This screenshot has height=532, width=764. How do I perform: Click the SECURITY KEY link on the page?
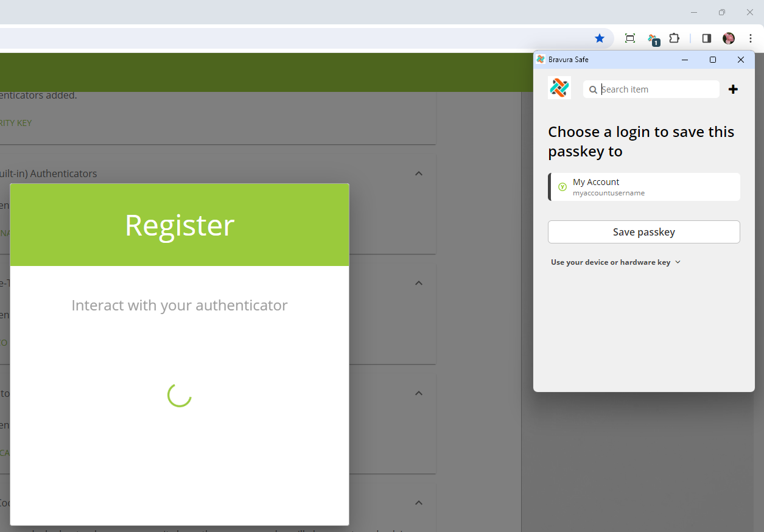(x=16, y=122)
